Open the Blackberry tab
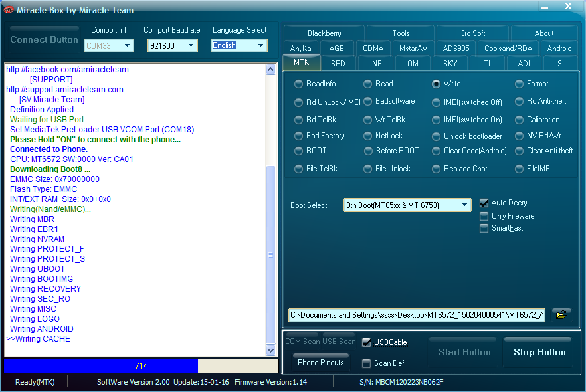 (x=324, y=33)
